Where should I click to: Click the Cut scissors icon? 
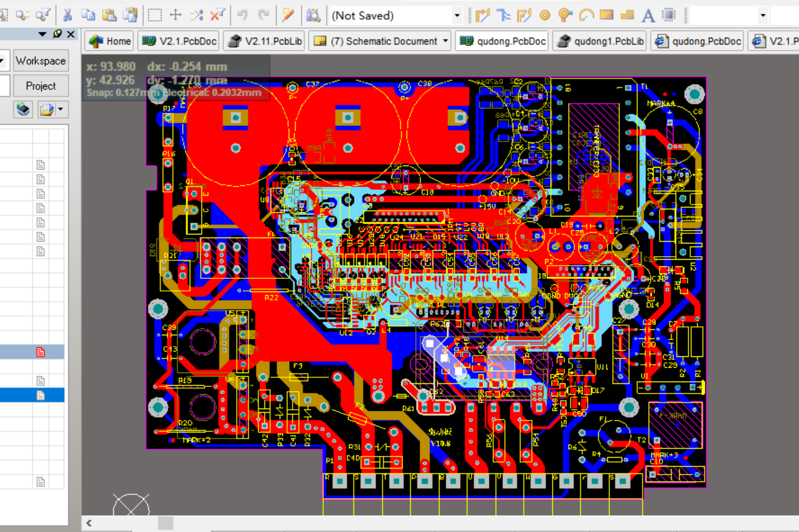(x=68, y=15)
